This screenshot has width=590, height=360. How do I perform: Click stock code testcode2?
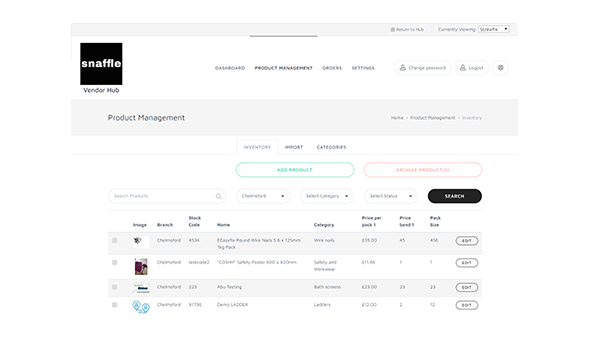pyautogui.click(x=199, y=262)
